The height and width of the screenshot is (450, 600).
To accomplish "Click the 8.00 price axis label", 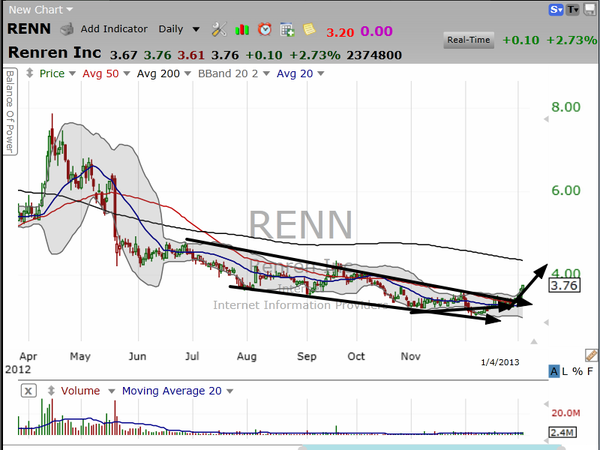I will 566,107.
